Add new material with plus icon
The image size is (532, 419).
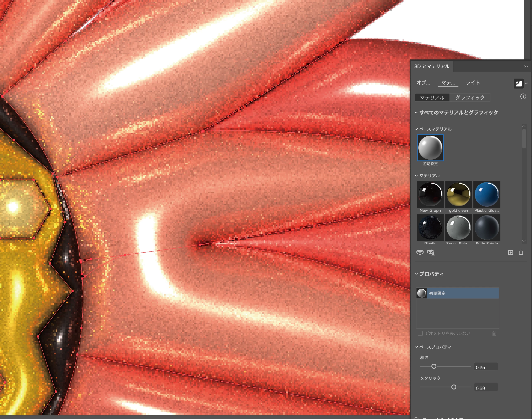coord(510,253)
